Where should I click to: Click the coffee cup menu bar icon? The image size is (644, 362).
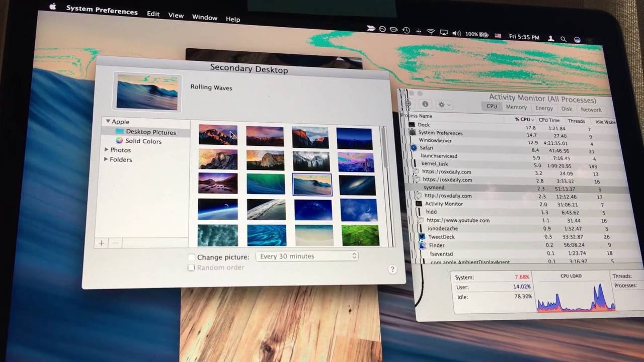point(394,30)
